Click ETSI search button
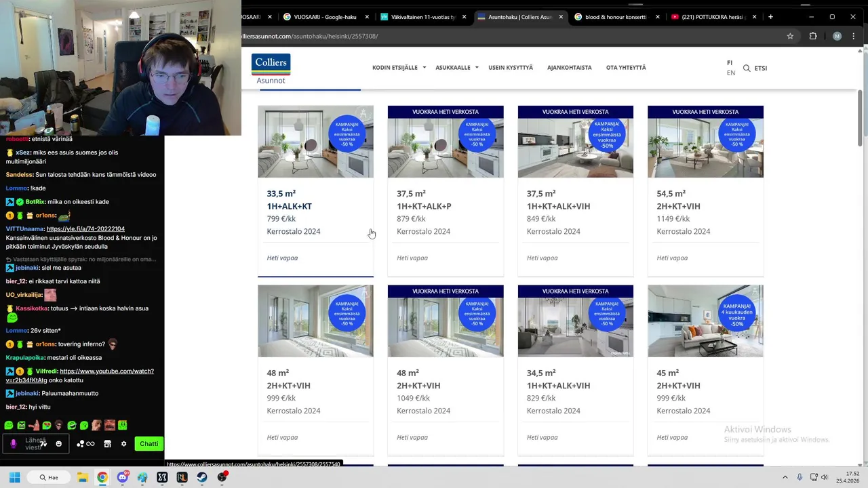 click(x=760, y=68)
